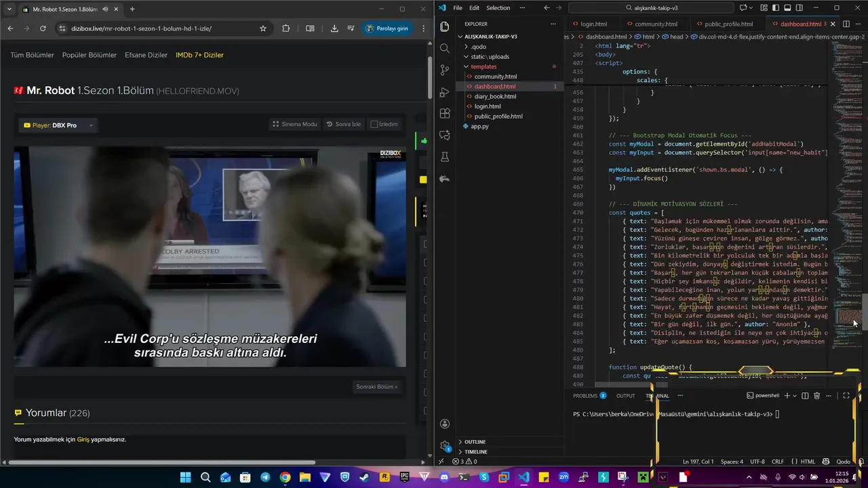The width and height of the screenshot is (868, 488).
Task: Open diary_book.html in the Explorer
Action: coord(495,96)
